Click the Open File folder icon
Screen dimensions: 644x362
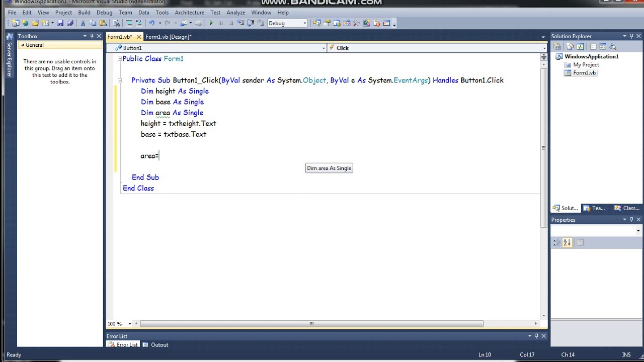click(35, 23)
